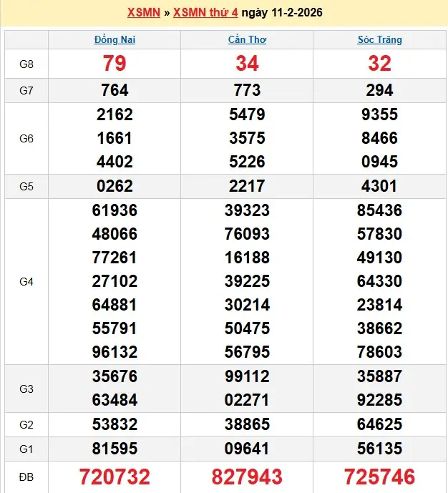Open the Đồng Nai province link
This screenshot has height=493, width=448.
point(115,40)
